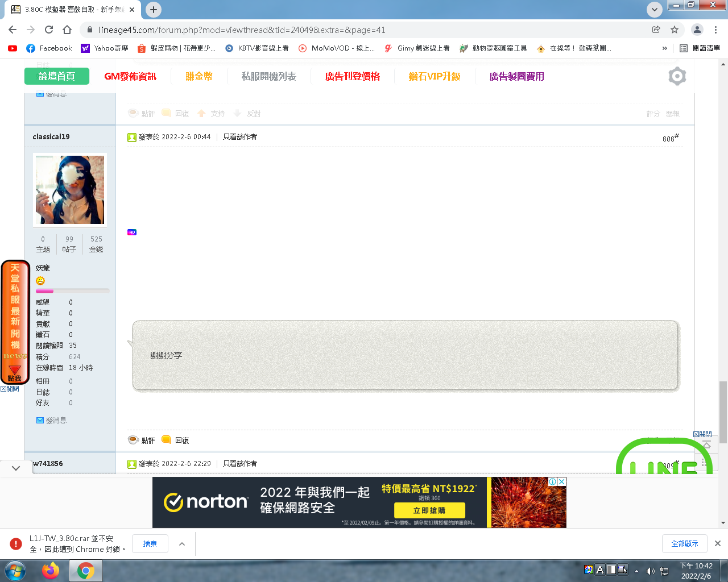Open the Chrome profile avatar icon

(x=697, y=30)
